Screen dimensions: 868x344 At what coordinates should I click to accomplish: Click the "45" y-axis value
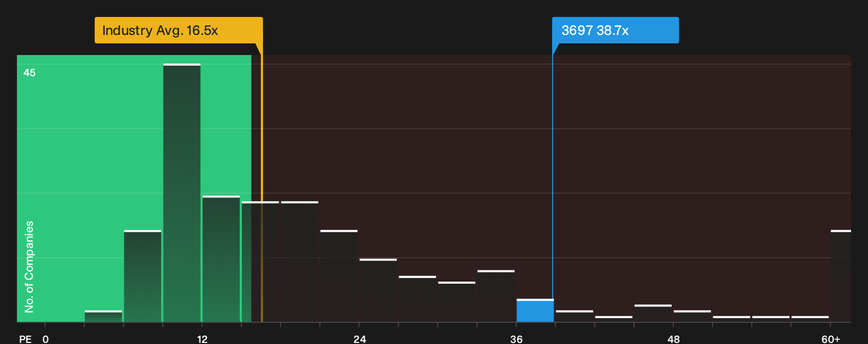(x=30, y=73)
